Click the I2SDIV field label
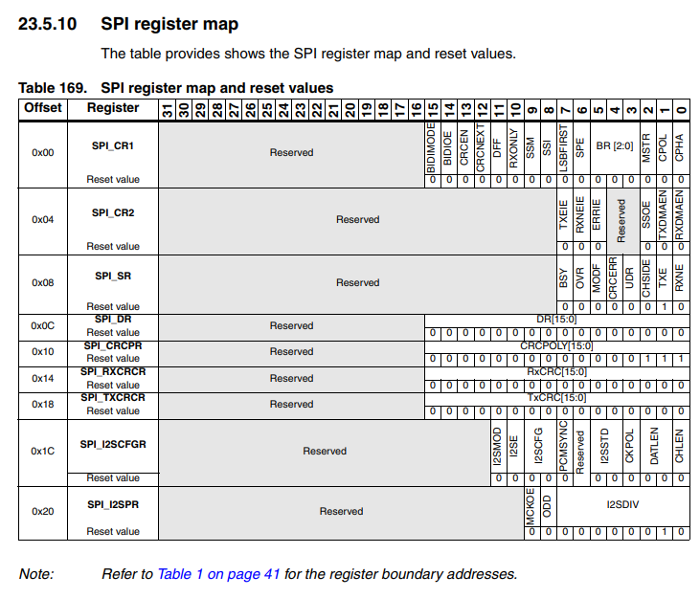 tap(622, 505)
